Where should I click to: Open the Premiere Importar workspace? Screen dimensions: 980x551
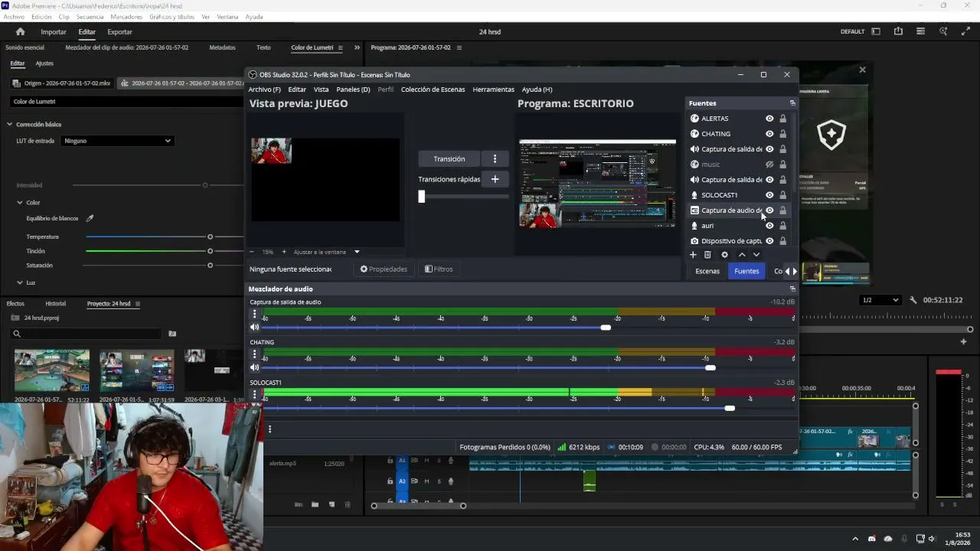[54, 31]
